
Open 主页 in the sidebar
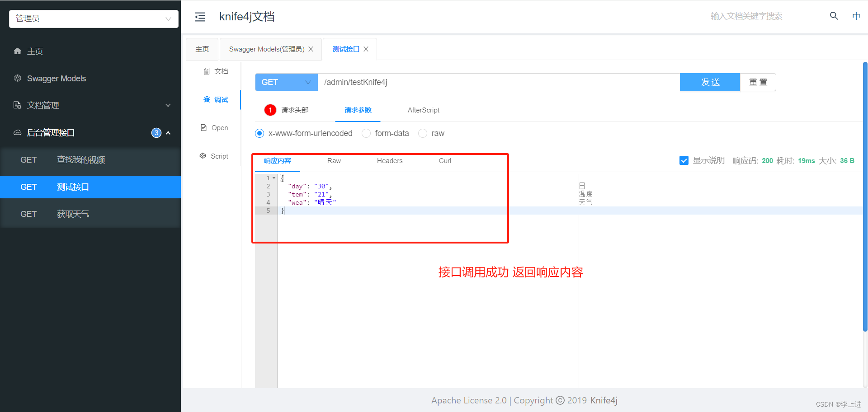(90, 51)
